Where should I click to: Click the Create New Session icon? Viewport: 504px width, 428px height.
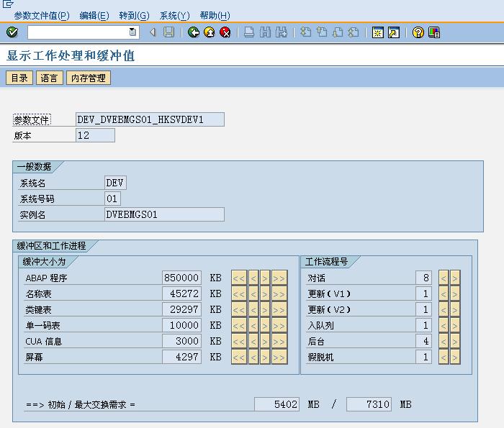click(378, 32)
